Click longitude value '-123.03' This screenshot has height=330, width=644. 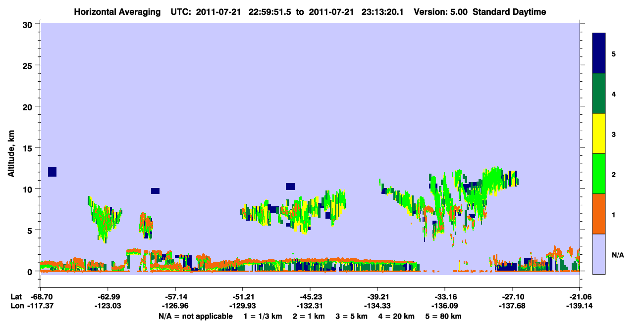tap(107, 306)
